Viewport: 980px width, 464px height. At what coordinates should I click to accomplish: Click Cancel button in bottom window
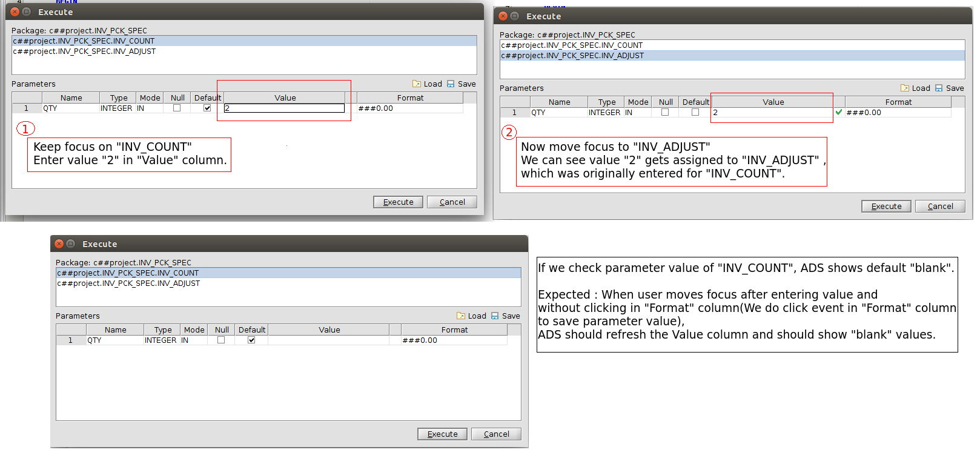[x=496, y=434]
